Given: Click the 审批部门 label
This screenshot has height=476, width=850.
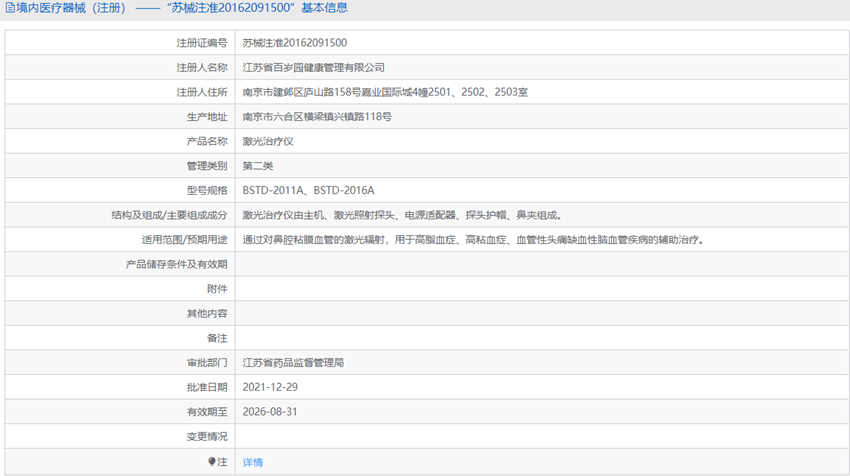Looking at the screenshot, I should (x=207, y=363).
